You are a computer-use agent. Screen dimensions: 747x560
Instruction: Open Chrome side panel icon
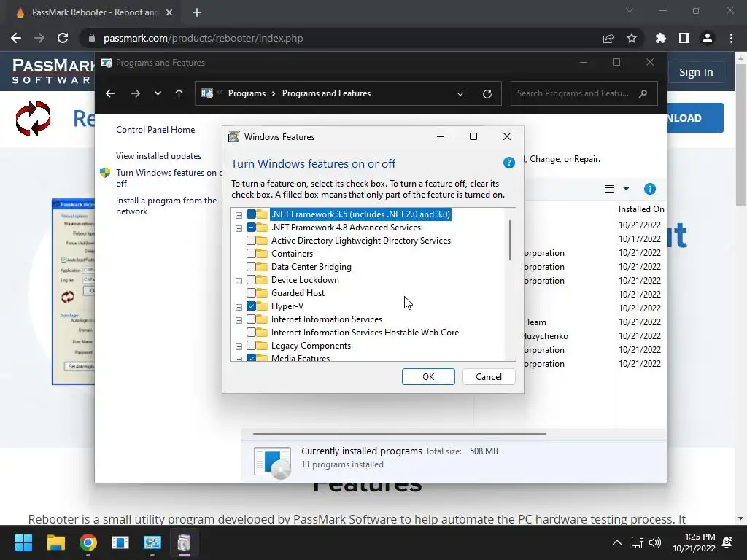click(x=684, y=38)
